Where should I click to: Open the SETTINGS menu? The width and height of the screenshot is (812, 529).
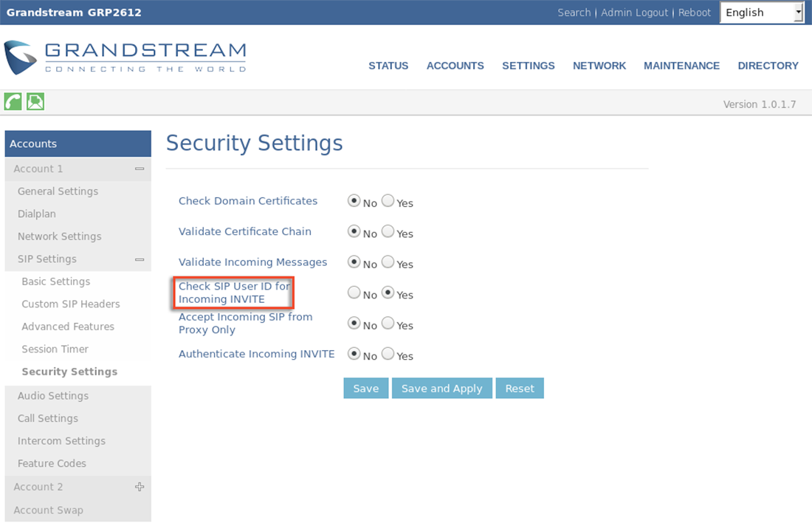click(x=529, y=66)
